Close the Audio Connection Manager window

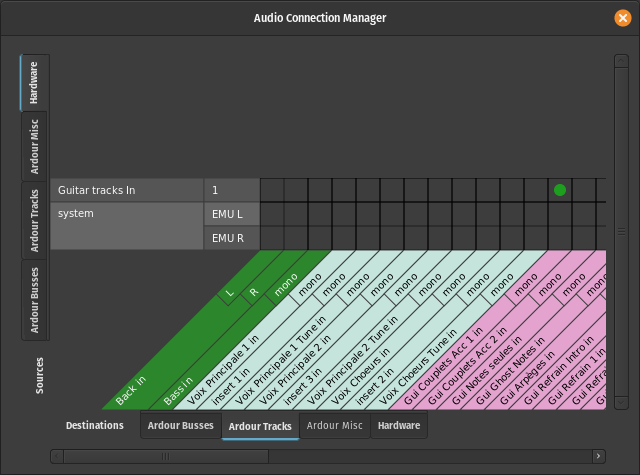click(622, 18)
